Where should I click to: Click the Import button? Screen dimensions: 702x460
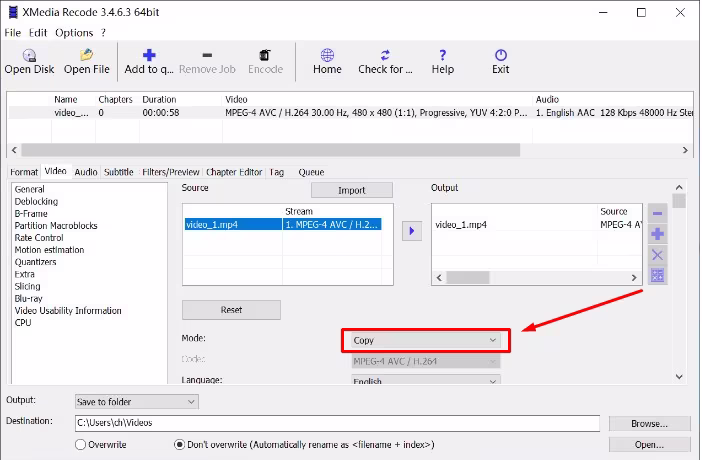coord(352,190)
